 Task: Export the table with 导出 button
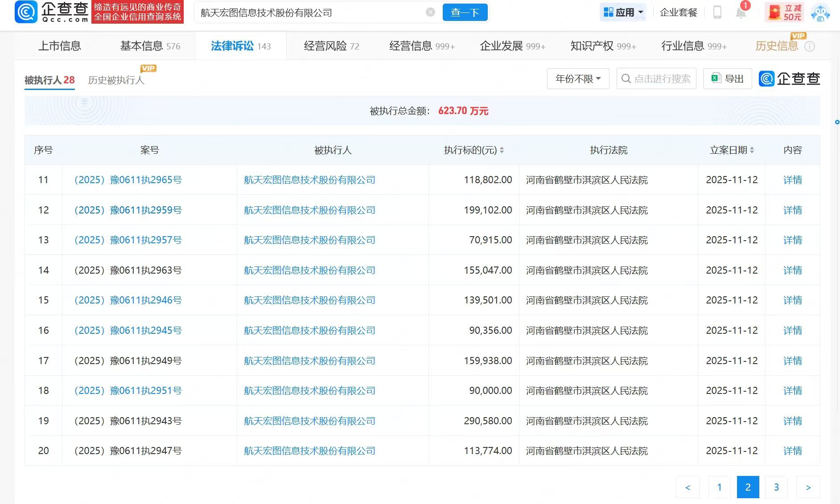(727, 79)
